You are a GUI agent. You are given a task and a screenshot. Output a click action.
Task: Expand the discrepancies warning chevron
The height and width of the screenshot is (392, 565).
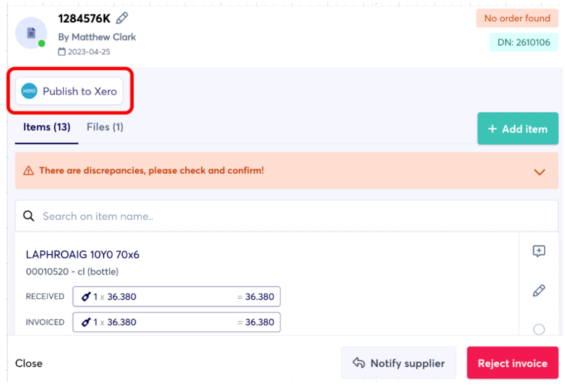(x=539, y=172)
